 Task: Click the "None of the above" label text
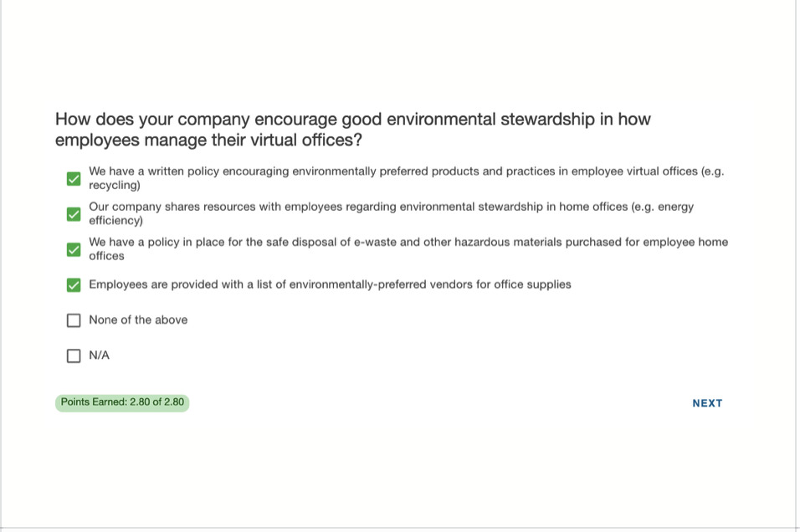pos(138,320)
